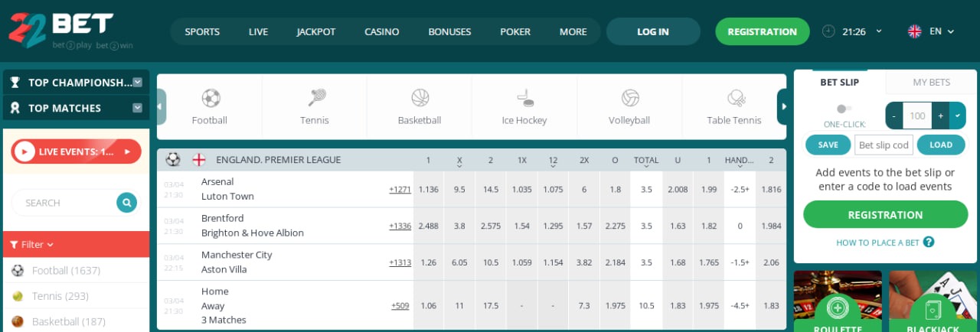Image resolution: width=980 pixels, height=332 pixels.
Task: Decrease the stake with minus button
Action: [x=894, y=116]
